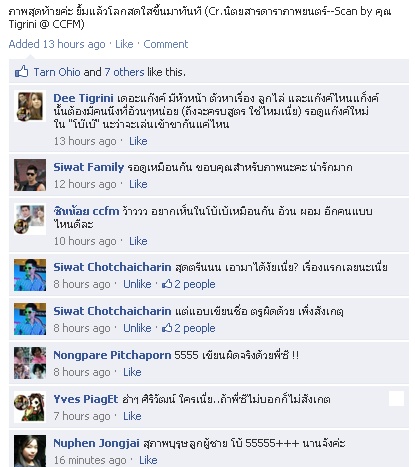The height and width of the screenshot is (467, 415).
Task: Show 2 people who liked second Siwat Chotchaicharin comment
Action: pyautogui.click(x=195, y=328)
